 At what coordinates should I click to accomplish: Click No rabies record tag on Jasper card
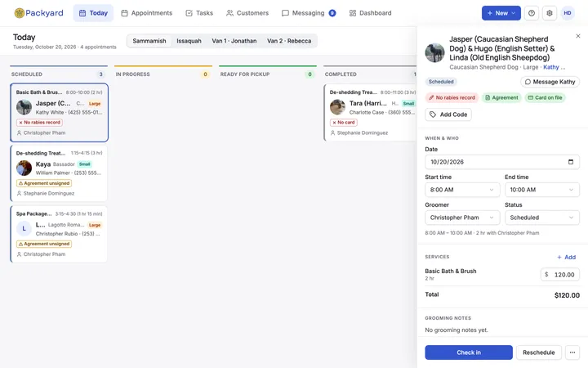pyautogui.click(x=39, y=123)
